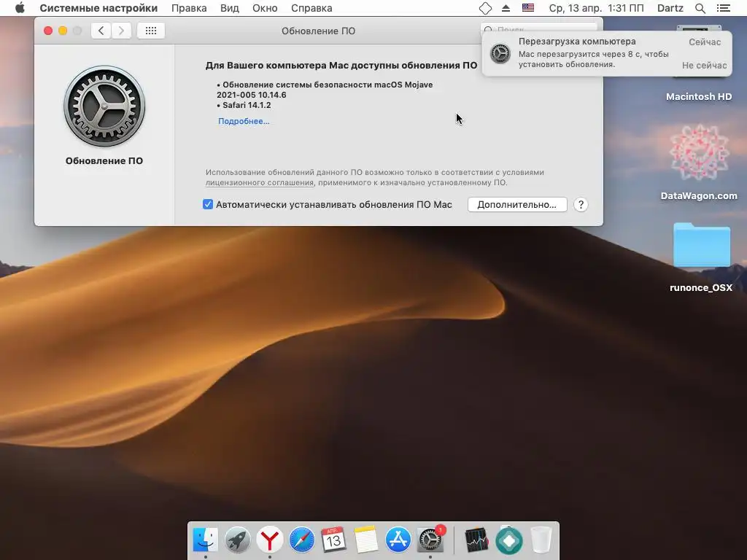The height and width of the screenshot is (560, 747).
Task: Open teal diamond app icon in Dock
Action: point(508,540)
